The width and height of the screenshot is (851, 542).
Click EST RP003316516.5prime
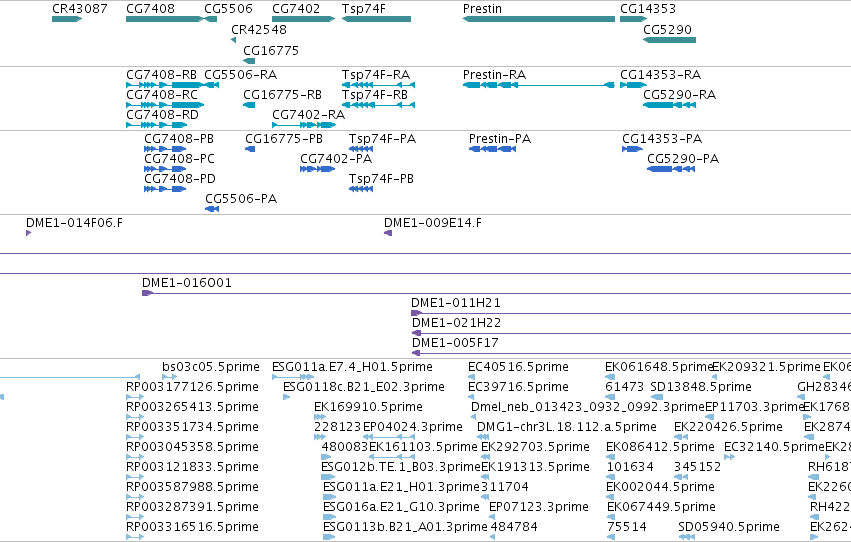pos(135,537)
